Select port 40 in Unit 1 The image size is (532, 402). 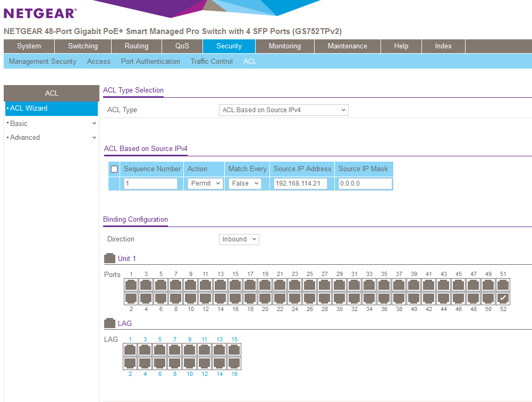[x=414, y=298]
